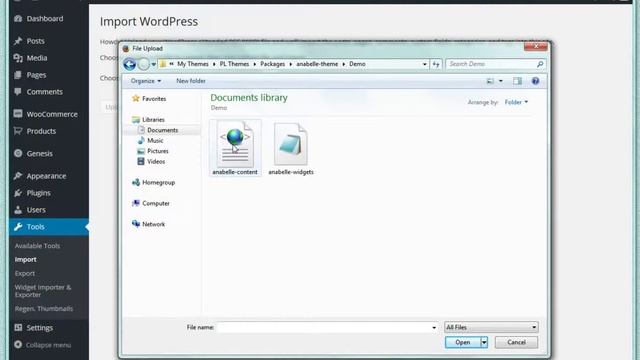Click the Search Demo field

pyautogui.click(x=491, y=64)
